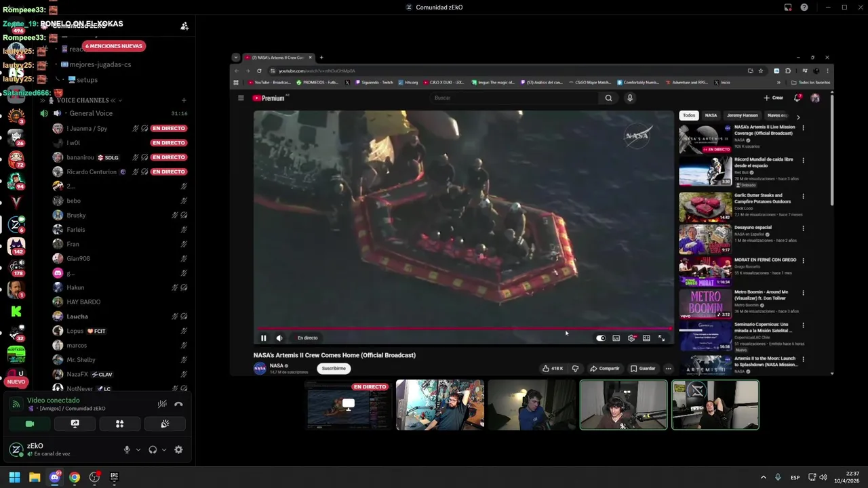
Task: Open more actions menu beside Guardar
Action: (x=668, y=369)
